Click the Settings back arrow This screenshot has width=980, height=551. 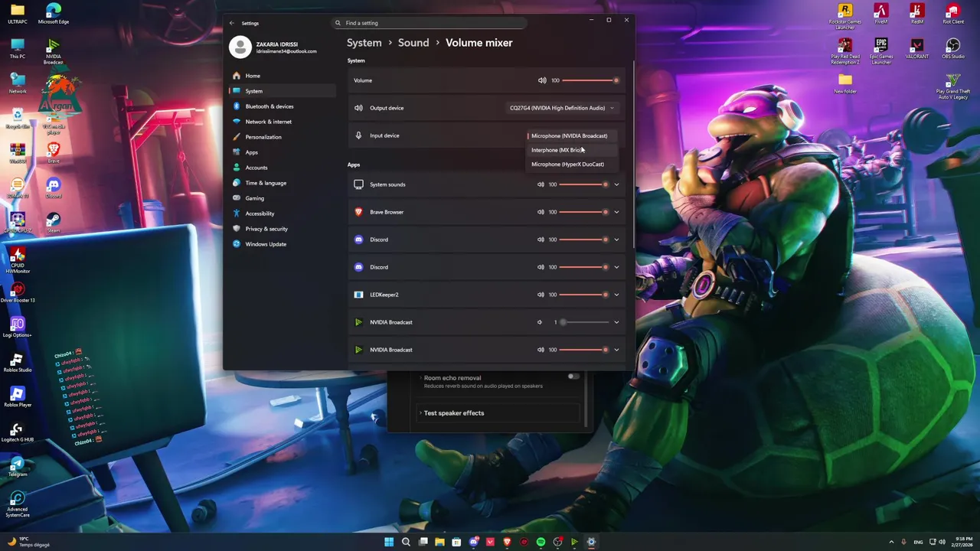232,23
